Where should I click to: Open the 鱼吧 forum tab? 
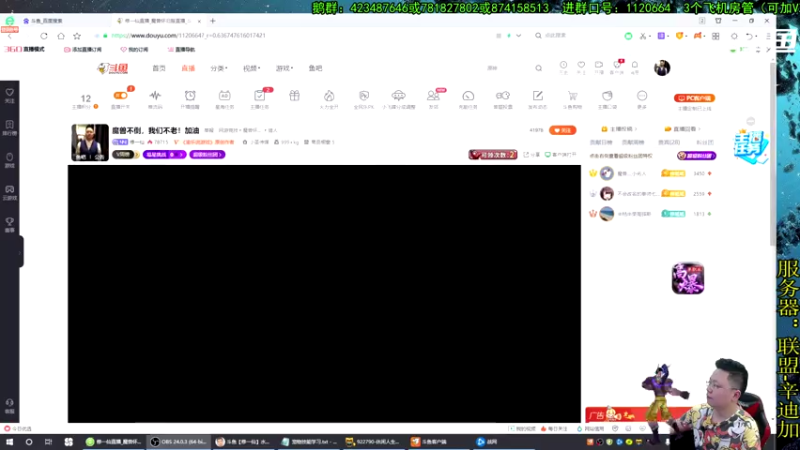click(315, 68)
